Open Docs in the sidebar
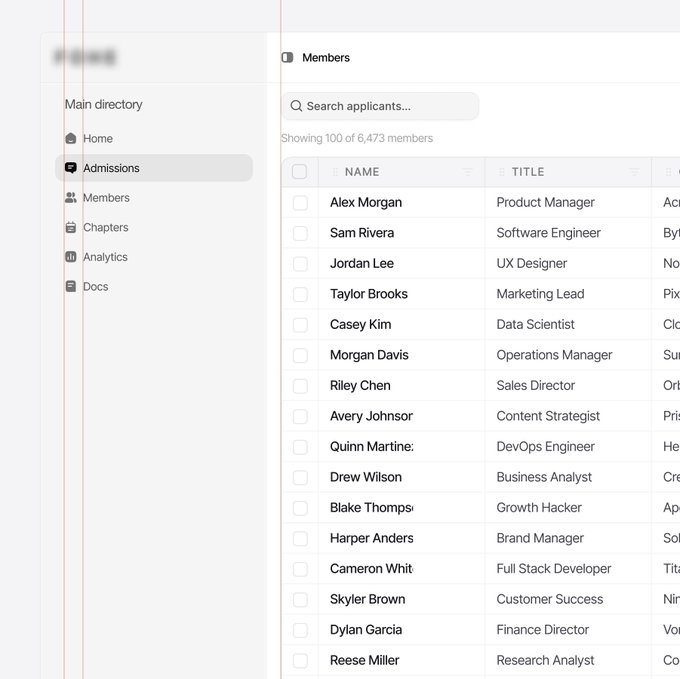 tap(154, 286)
